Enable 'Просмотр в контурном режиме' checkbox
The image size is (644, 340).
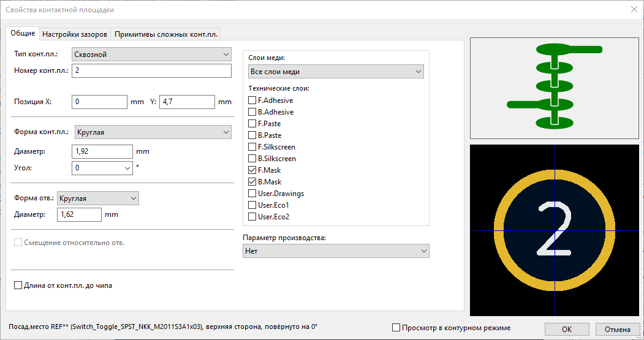pyautogui.click(x=396, y=328)
